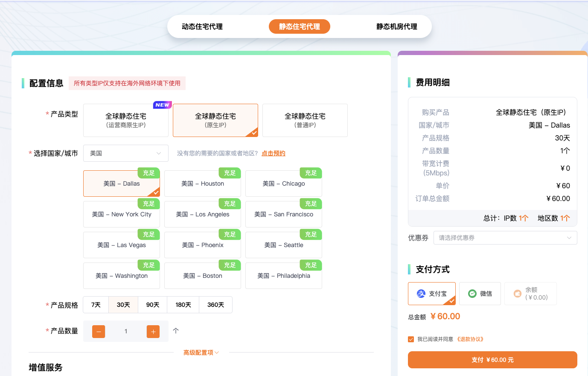
Task: Open the 静态机房代理 tab
Action: (397, 26)
